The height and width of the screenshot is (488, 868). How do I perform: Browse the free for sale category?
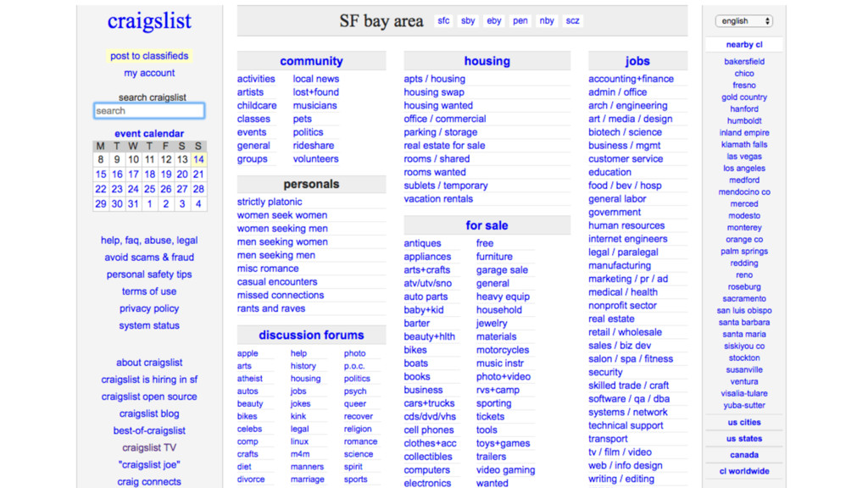pos(485,243)
